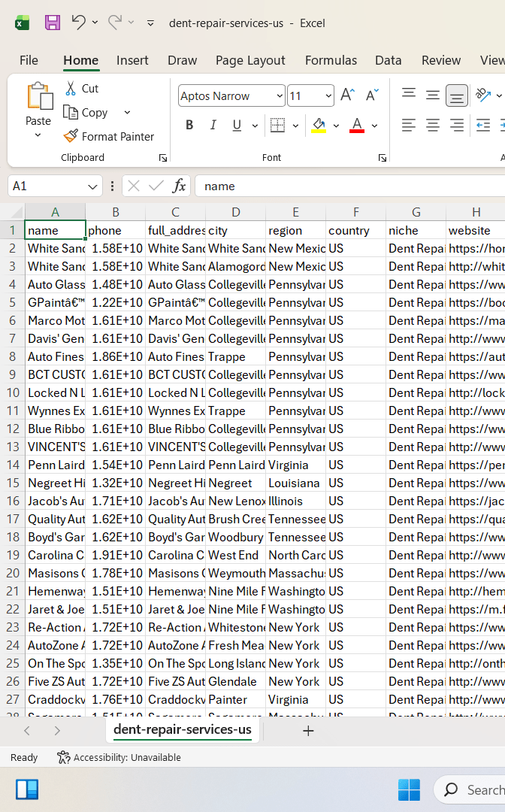Screen dimensions: 505x812
Task: Activate the Format Painter
Action: coord(109,136)
